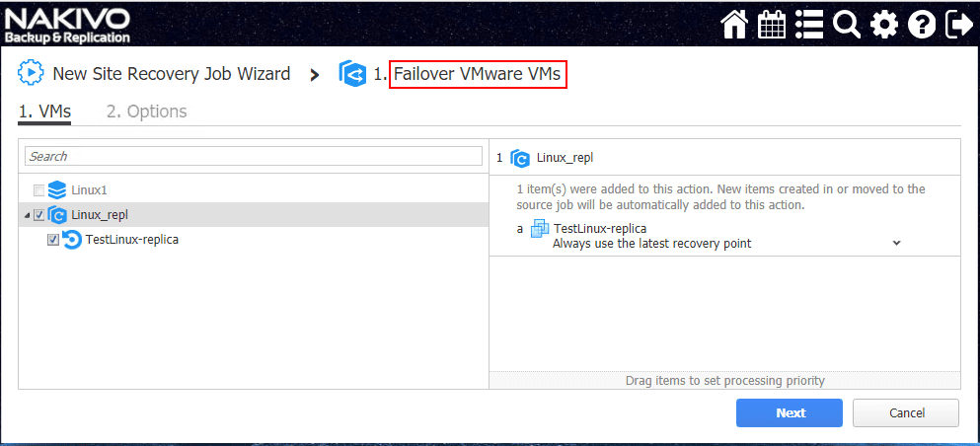
Task: Switch to the 2. Options tab
Action: point(146,111)
